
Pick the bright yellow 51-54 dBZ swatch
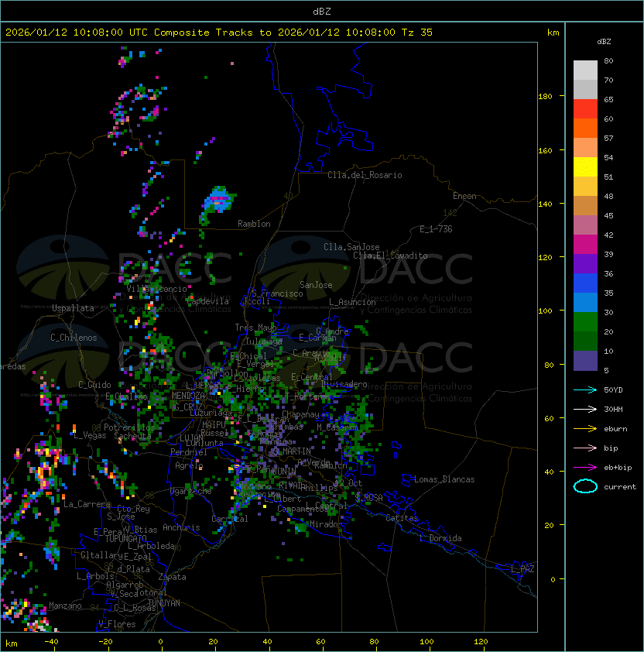[x=585, y=166]
